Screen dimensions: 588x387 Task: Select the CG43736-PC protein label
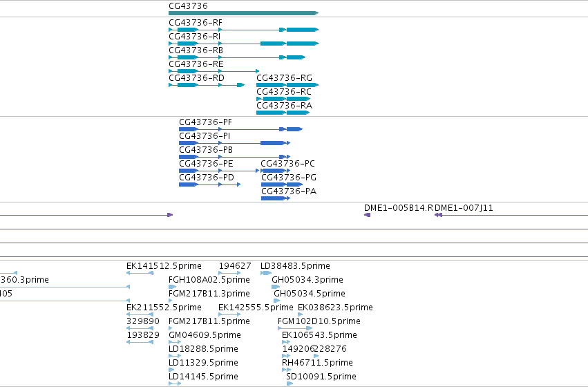[x=288, y=164]
